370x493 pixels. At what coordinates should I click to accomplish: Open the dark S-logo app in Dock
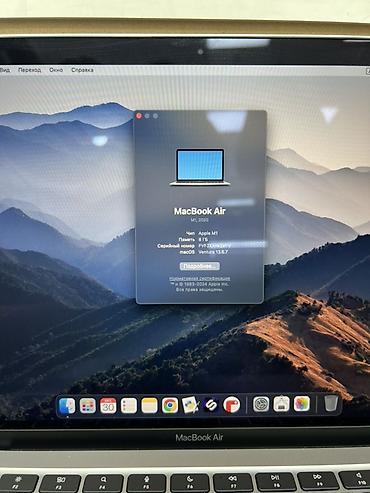[x=211, y=405]
